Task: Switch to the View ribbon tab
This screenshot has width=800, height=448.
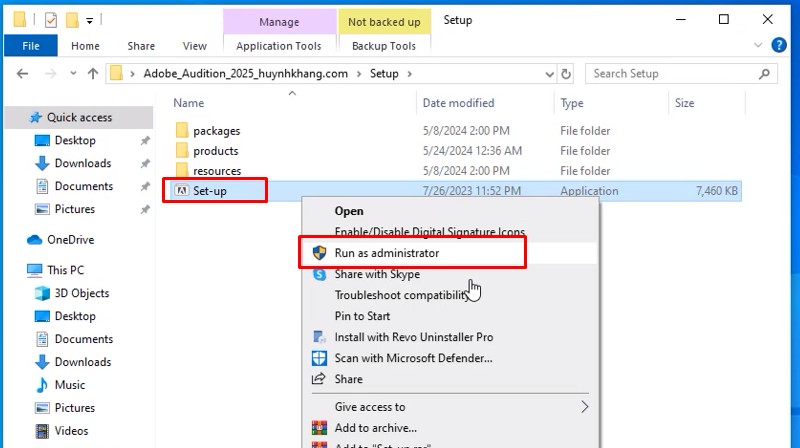Action: 194,46
